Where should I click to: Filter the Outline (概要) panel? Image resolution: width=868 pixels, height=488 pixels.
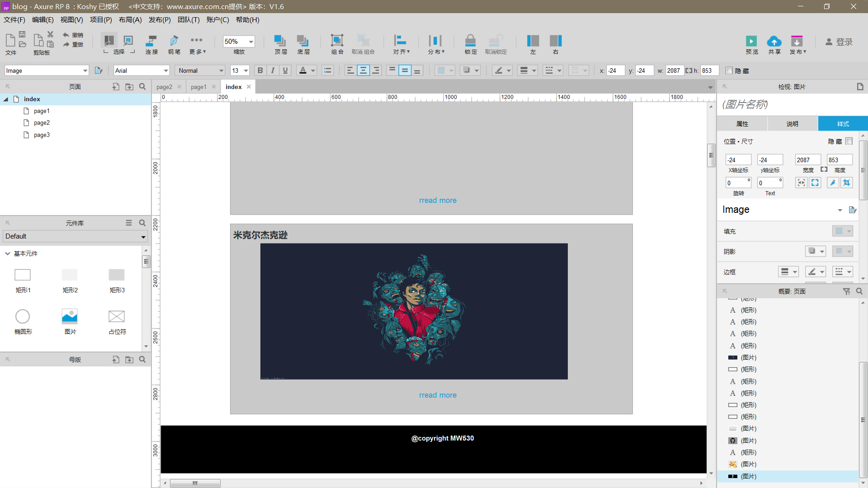(x=847, y=291)
